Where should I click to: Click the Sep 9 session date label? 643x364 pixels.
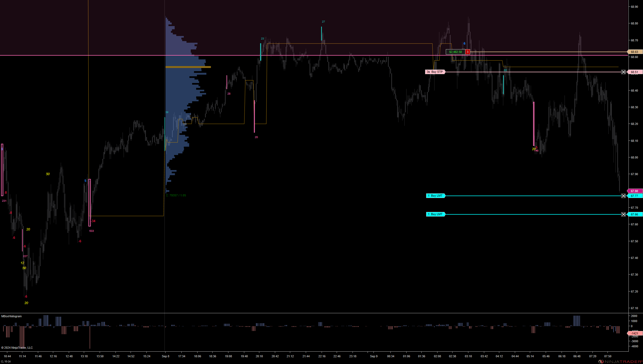tap(374, 356)
